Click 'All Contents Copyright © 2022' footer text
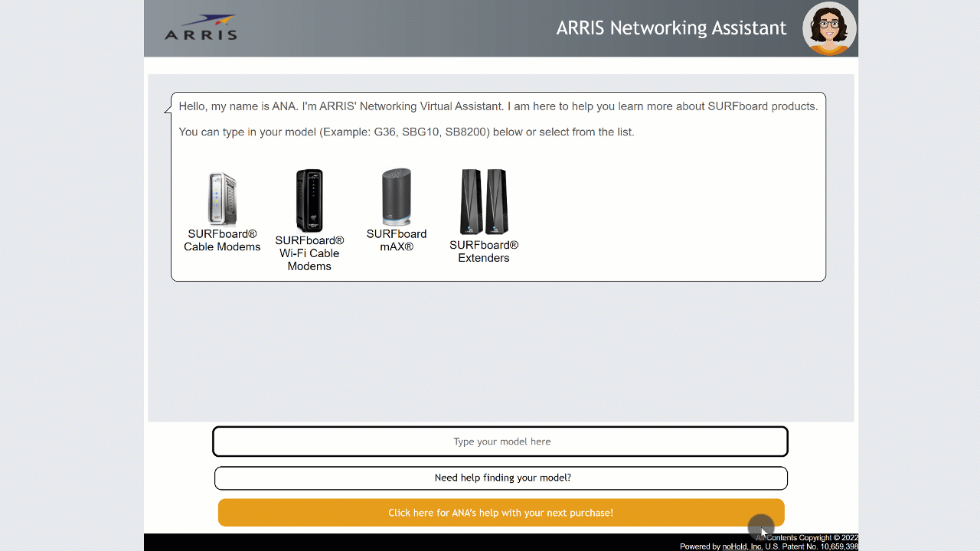 tap(807, 537)
